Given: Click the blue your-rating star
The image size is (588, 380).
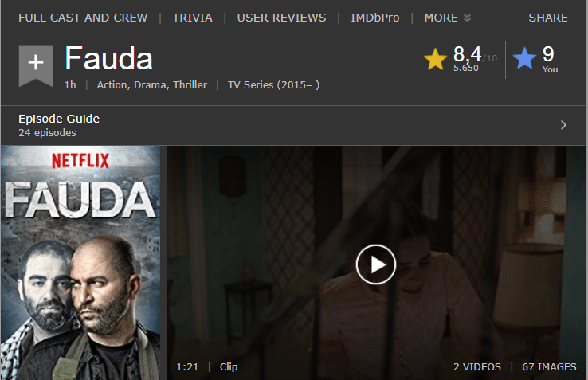Looking at the screenshot, I should pos(524,58).
